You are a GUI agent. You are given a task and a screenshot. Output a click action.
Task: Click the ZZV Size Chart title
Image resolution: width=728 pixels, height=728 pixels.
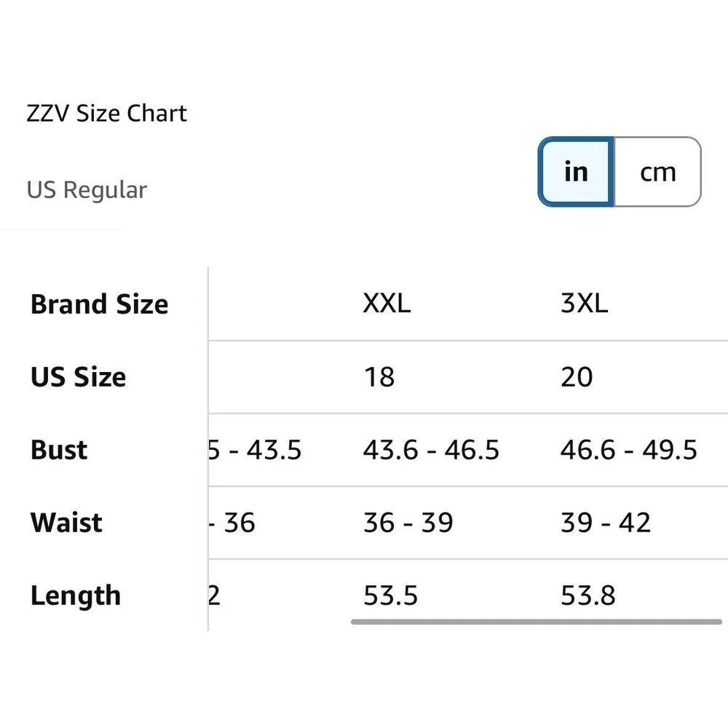[x=107, y=114]
